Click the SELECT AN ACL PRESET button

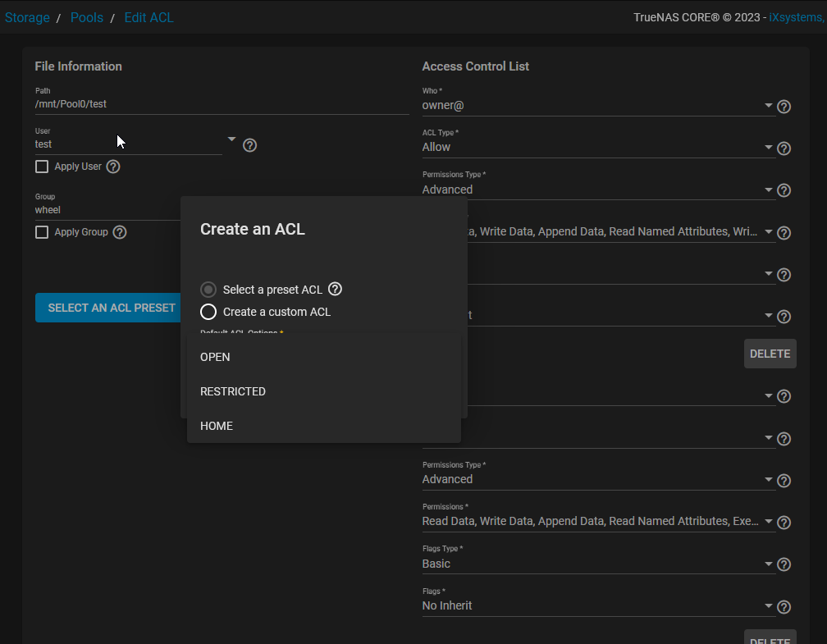(x=109, y=308)
